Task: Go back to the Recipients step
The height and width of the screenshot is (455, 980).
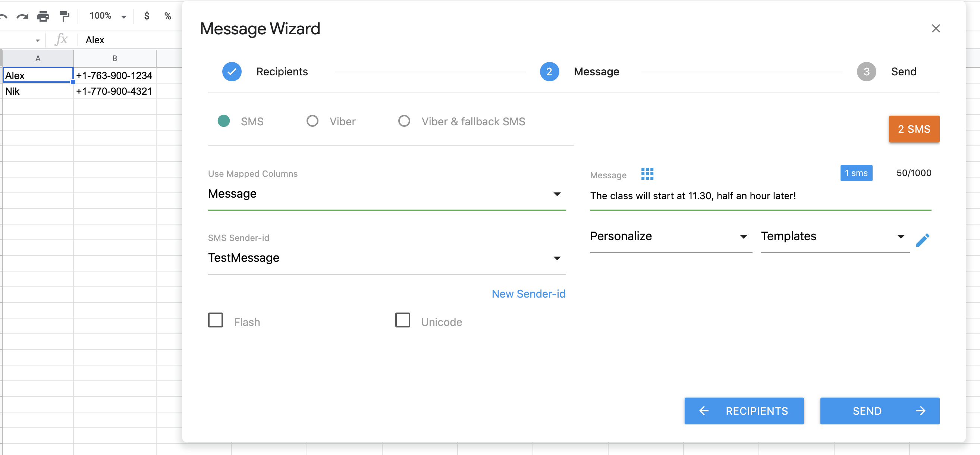Action: pos(744,411)
